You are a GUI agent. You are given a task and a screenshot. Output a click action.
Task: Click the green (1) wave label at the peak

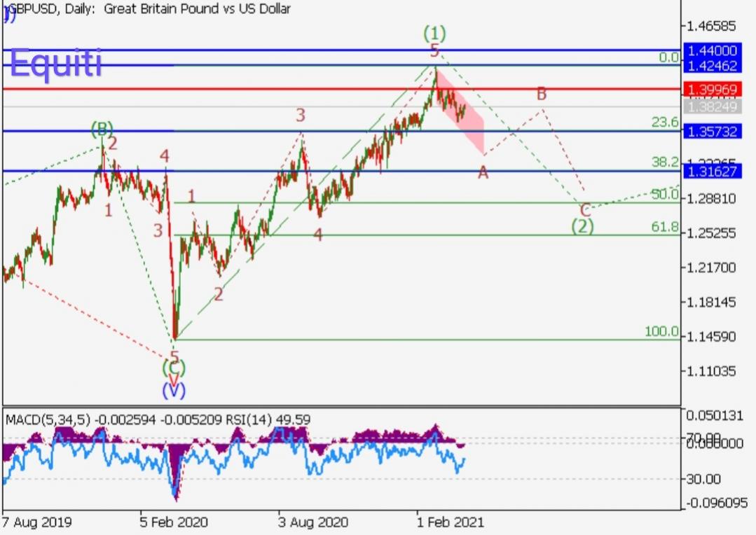point(434,33)
